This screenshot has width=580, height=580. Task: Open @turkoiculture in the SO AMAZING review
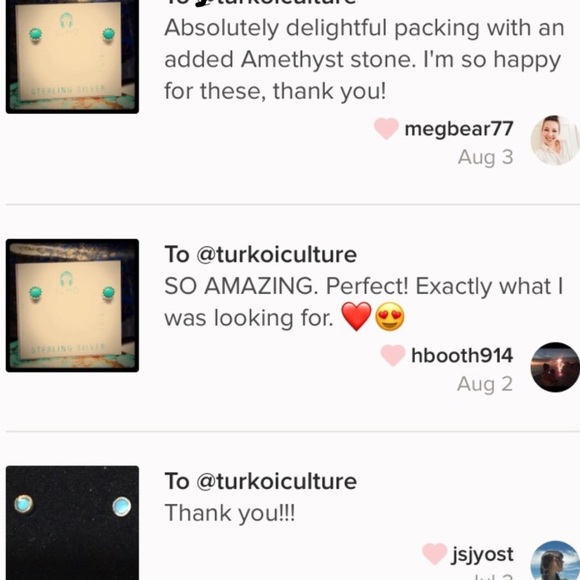point(276,254)
